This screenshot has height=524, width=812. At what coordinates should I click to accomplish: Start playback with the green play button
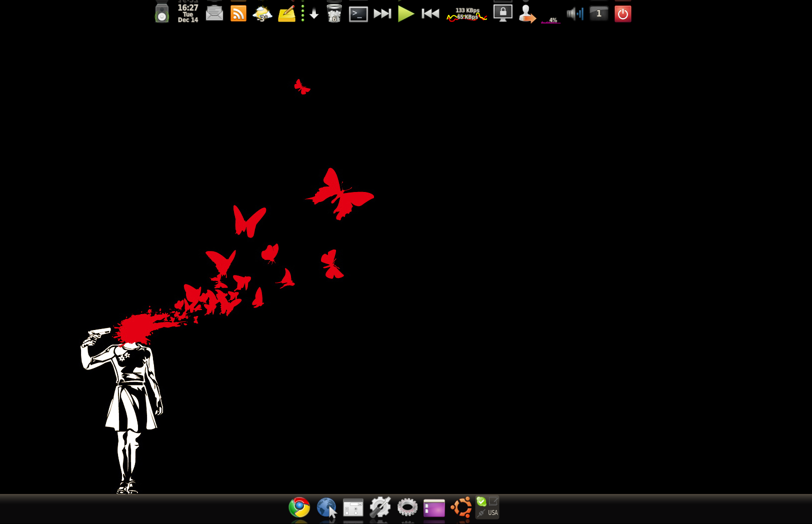coord(406,13)
